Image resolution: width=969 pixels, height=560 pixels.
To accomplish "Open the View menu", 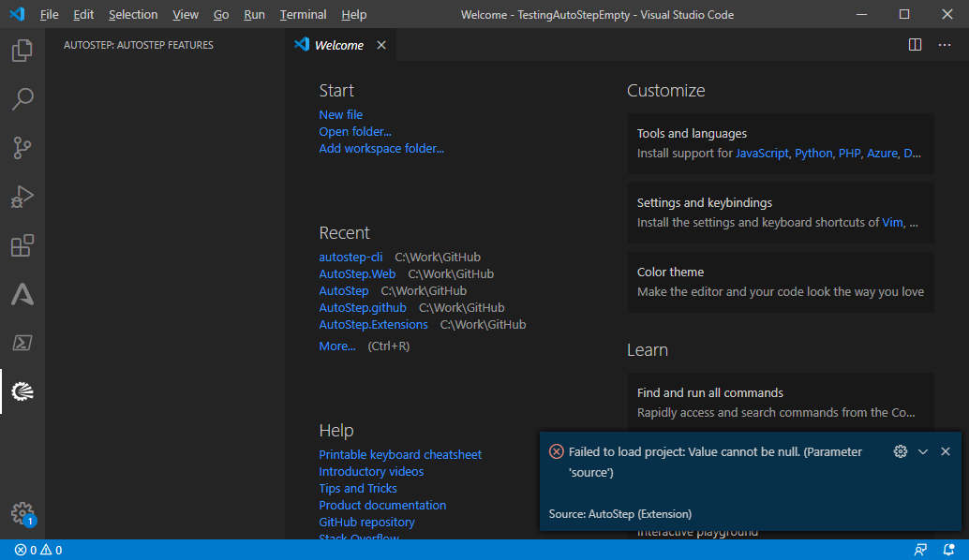I will [186, 14].
